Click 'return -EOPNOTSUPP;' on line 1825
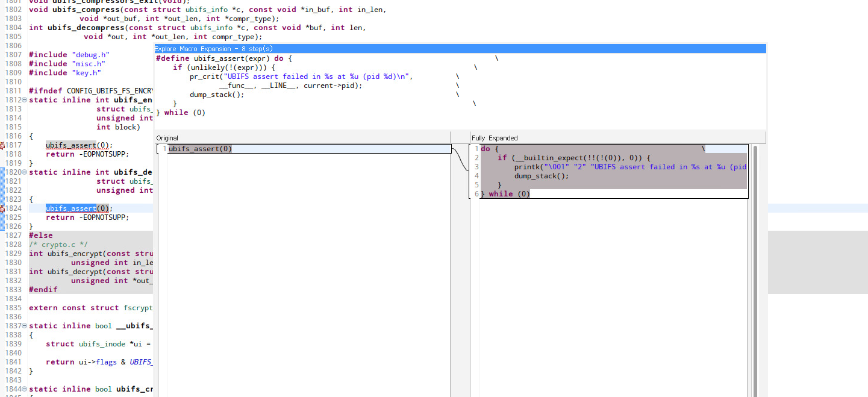Image resolution: width=868 pixels, height=397 pixels. point(87,217)
